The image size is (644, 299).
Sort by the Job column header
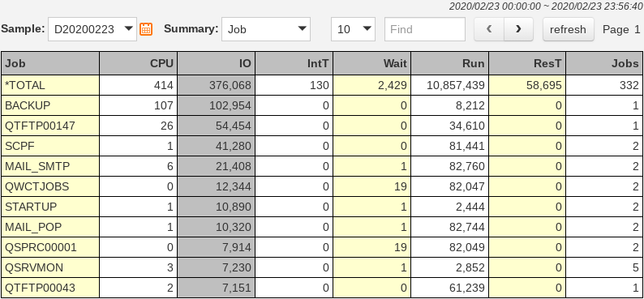[50, 63]
